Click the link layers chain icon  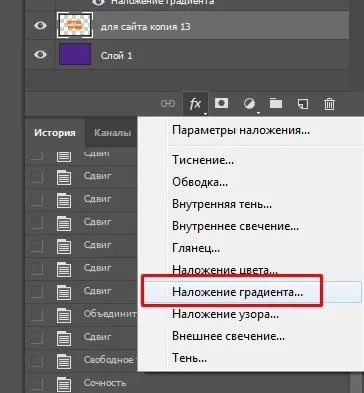168,104
